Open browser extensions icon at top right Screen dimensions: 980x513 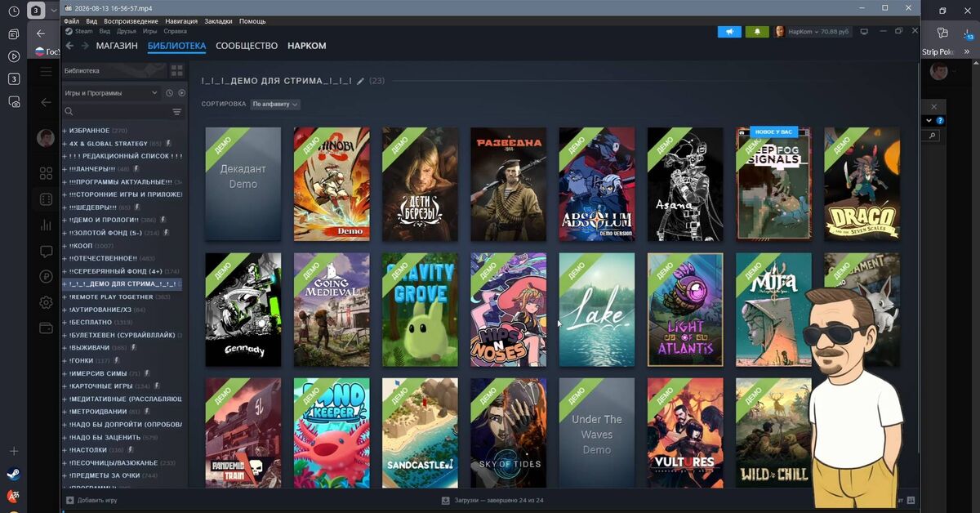click(942, 33)
